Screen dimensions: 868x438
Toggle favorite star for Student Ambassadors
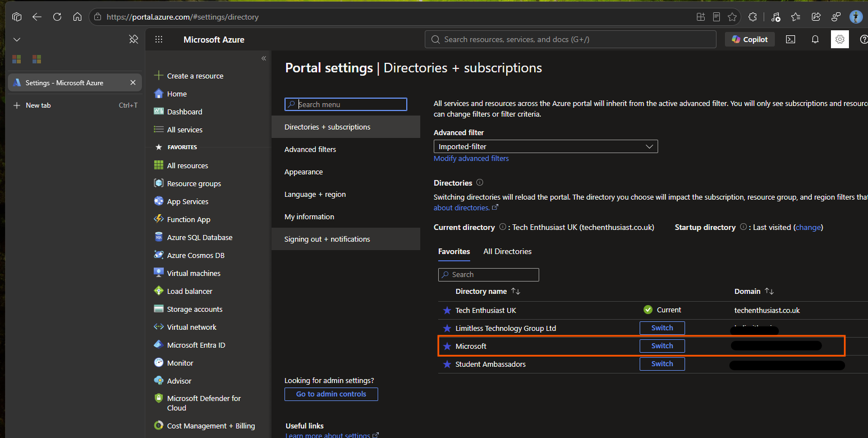pyautogui.click(x=447, y=364)
